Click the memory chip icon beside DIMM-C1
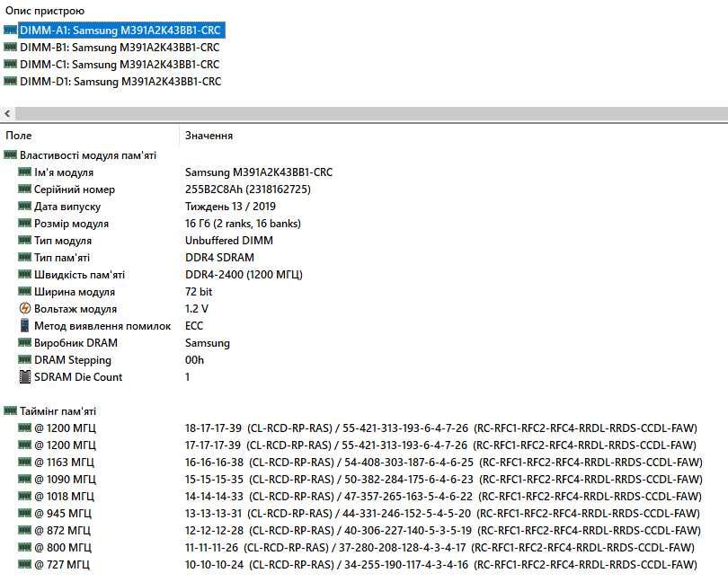 click(x=10, y=64)
